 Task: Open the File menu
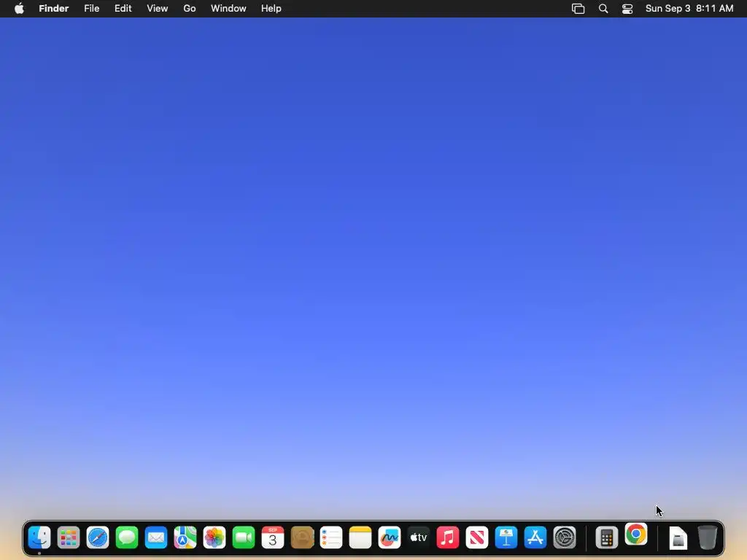point(91,9)
